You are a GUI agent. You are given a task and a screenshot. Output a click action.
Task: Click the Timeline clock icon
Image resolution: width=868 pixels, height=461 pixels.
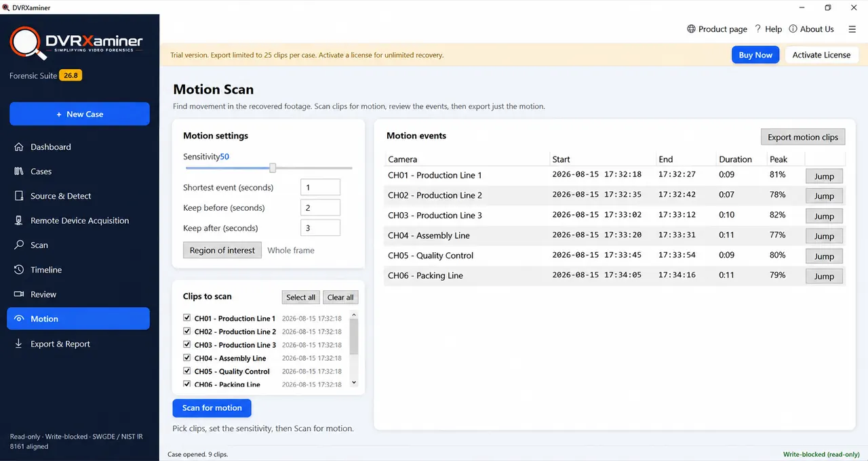pos(19,270)
